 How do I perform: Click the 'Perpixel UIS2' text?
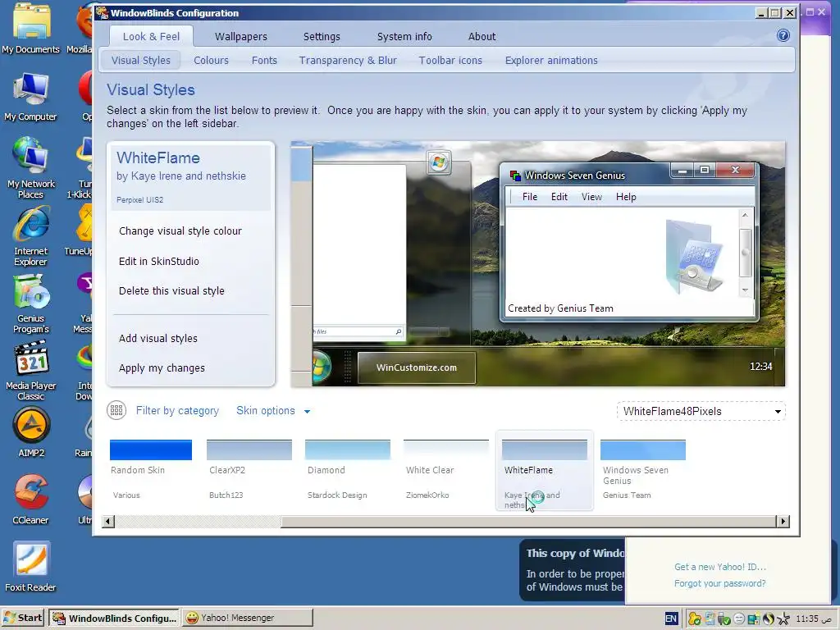pos(139,200)
